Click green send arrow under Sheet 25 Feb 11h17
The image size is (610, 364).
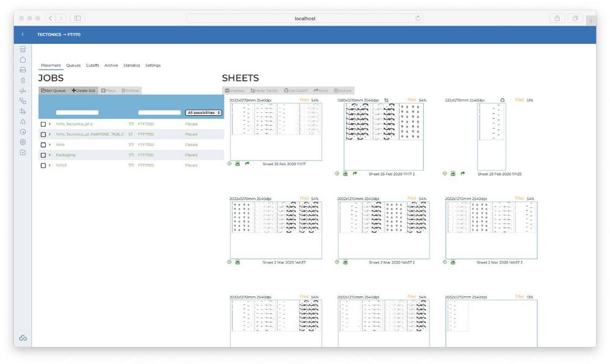pyautogui.click(x=247, y=163)
